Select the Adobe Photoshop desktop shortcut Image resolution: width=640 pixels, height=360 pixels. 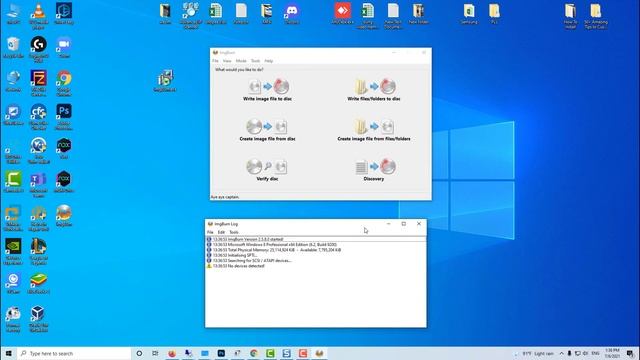pyautogui.click(x=64, y=116)
